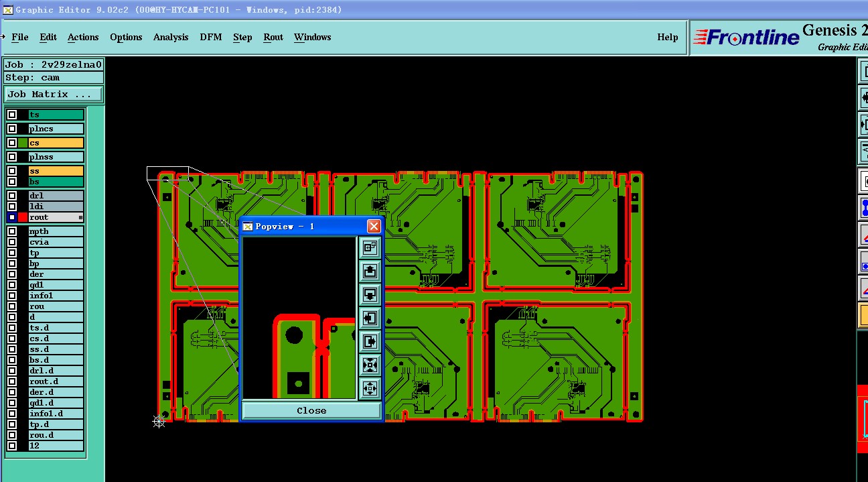Pan Popview right with the right-arrow icon

pyautogui.click(x=370, y=341)
